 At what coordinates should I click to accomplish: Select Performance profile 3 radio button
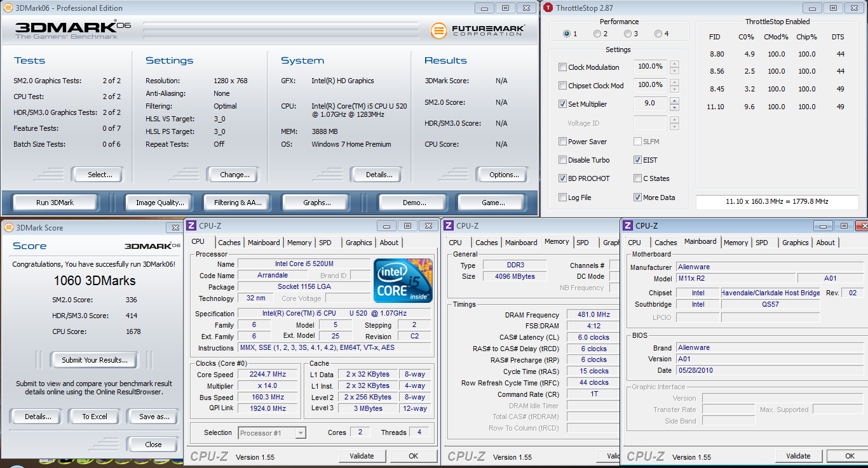628,34
